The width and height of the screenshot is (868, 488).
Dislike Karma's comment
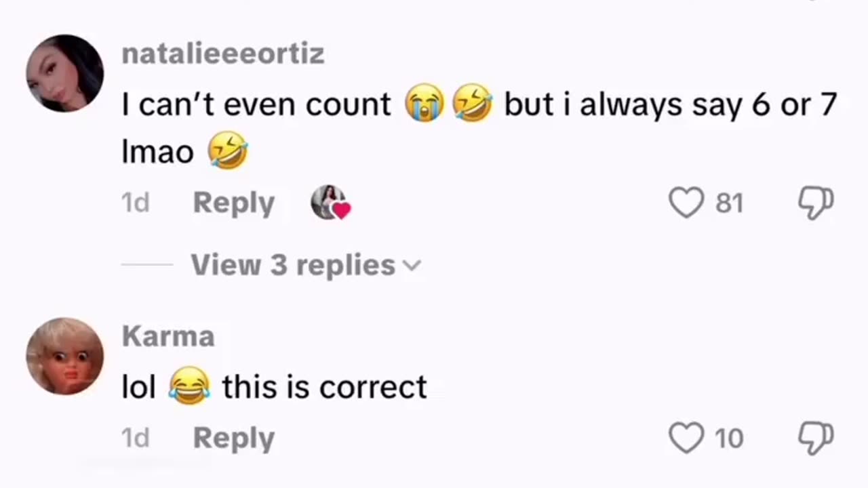(x=815, y=438)
